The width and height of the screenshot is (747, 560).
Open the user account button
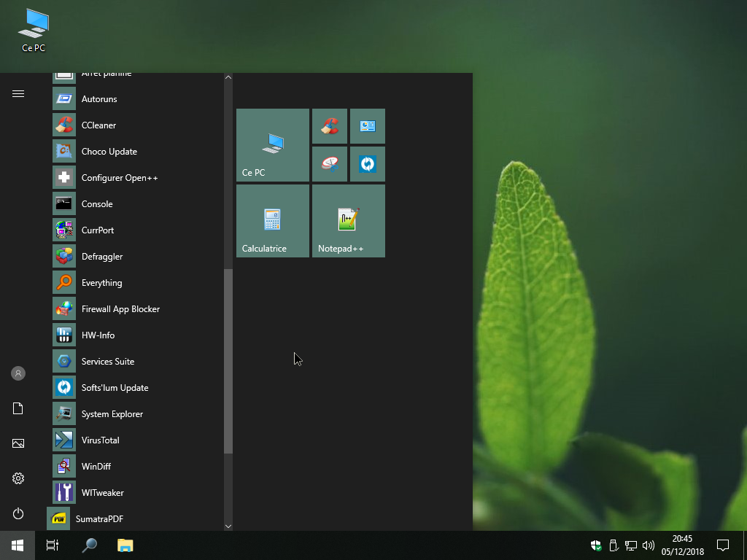pos(18,373)
